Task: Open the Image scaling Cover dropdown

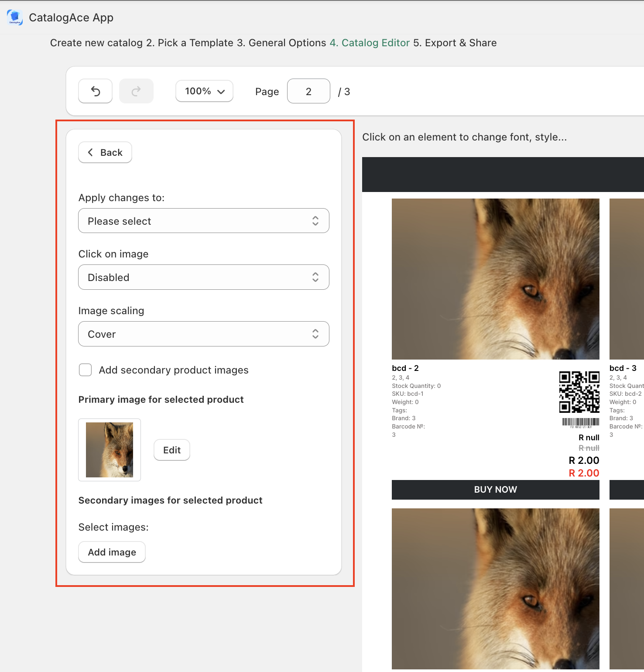Action: [x=203, y=334]
